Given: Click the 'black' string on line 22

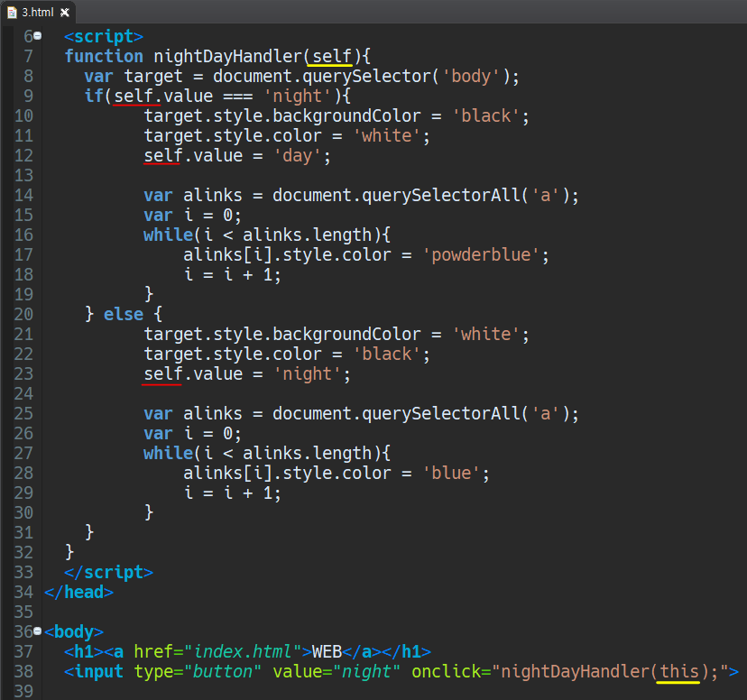Looking at the screenshot, I should (387, 354).
